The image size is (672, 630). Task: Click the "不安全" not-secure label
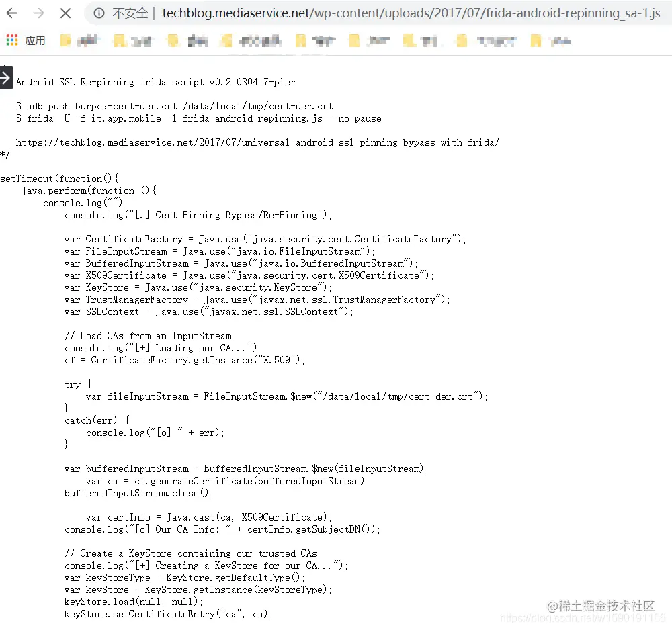point(130,13)
